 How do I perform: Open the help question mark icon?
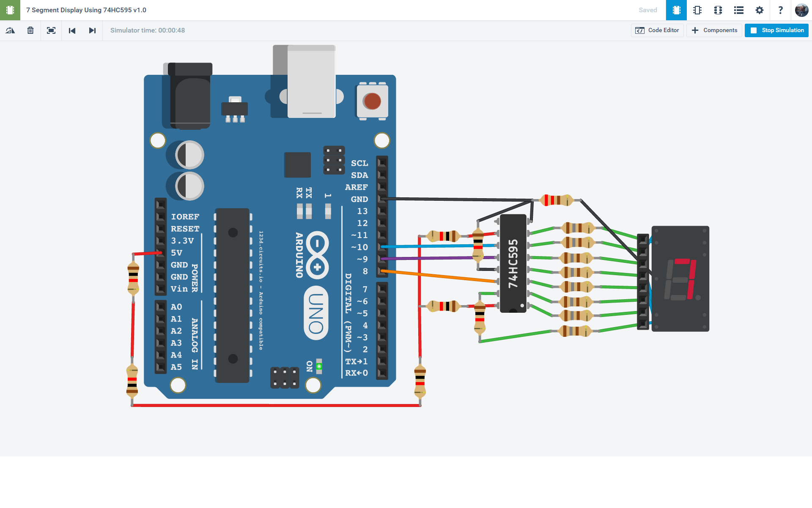point(780,10)
